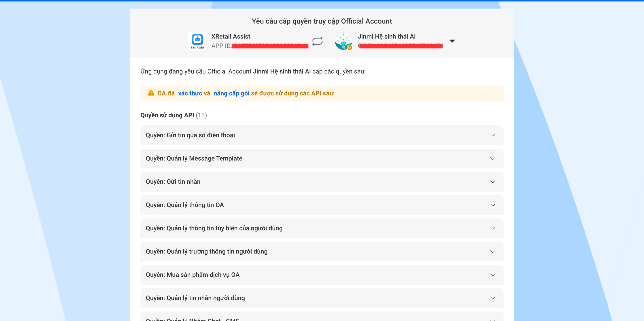Open the 'xác thực' link
Image resolution: width=644 pixels, height=321 pixels.
tap(190, 93)
